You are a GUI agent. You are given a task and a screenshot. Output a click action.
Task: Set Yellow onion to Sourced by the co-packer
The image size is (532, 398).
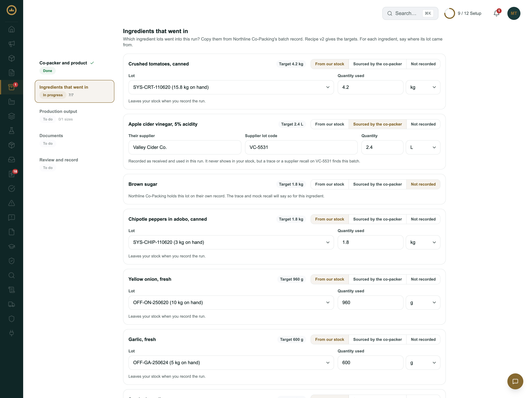[377, 279]
